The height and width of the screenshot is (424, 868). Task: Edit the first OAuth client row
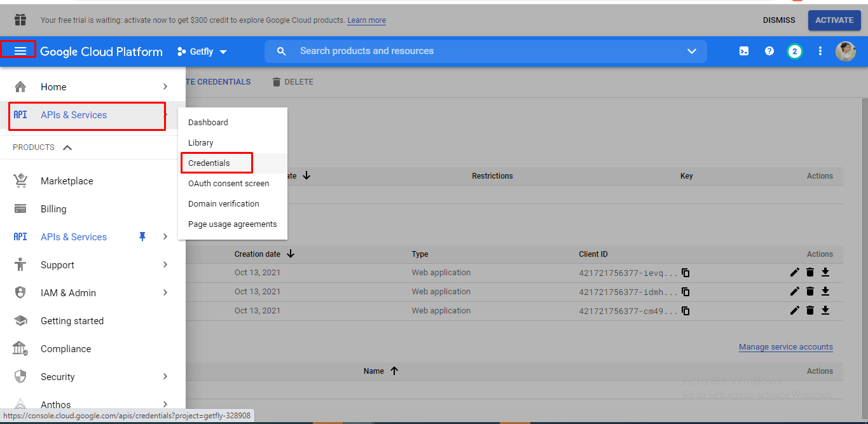click(794, 273)
